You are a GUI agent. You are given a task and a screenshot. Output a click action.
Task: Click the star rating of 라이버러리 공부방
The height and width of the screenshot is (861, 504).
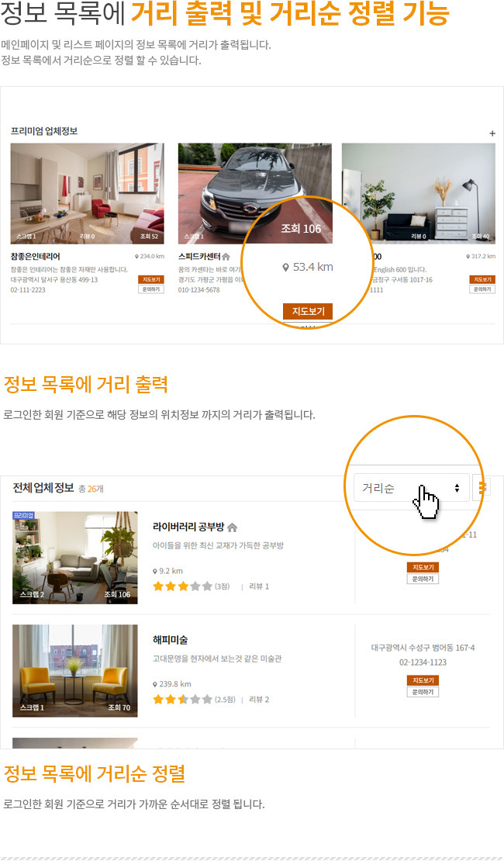[x=182, y=586]
